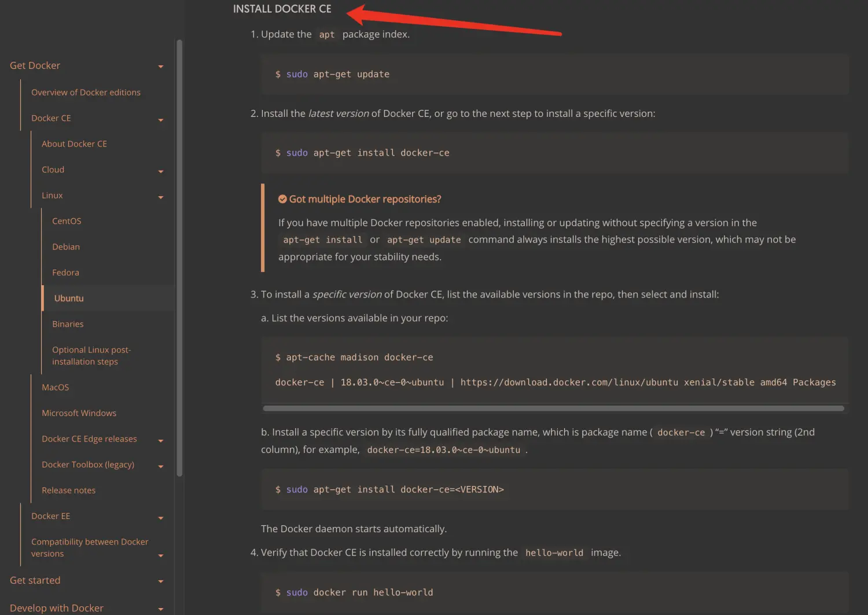Screen dimensions: 868x615
Task: Open the Binaries install page
Action: [68, 324]
